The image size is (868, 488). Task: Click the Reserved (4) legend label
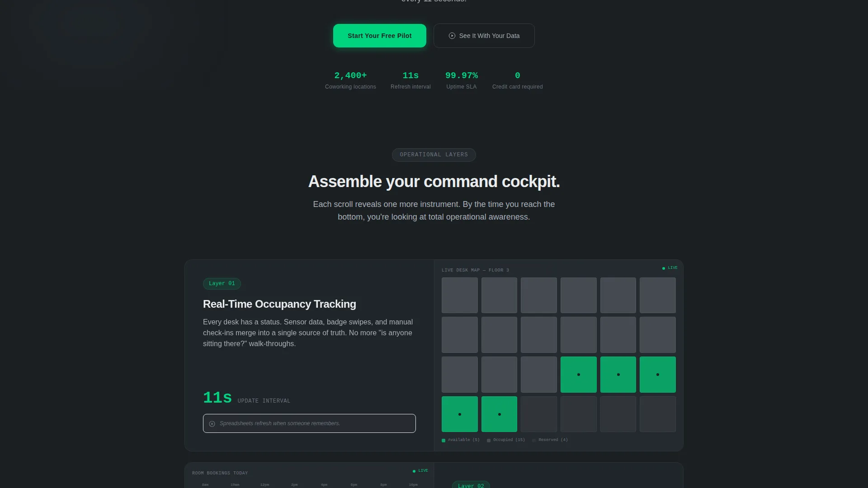[x=553, y=440]
